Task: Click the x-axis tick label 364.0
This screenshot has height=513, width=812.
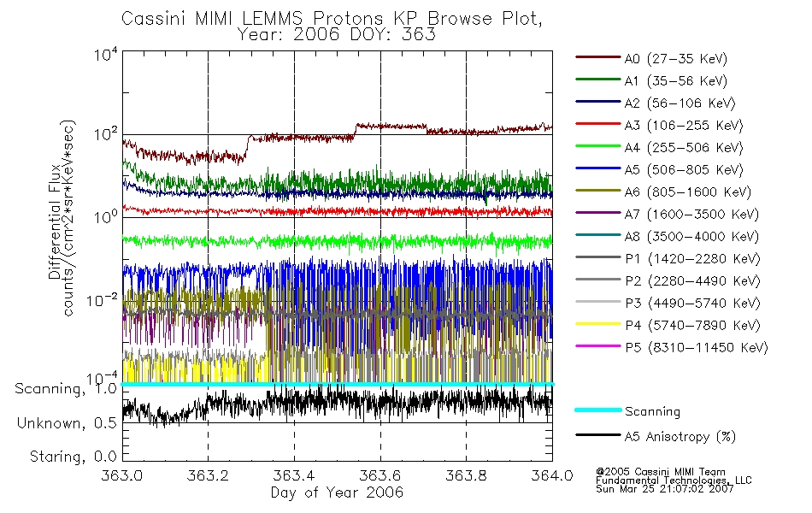Action: tap(552, 475)
